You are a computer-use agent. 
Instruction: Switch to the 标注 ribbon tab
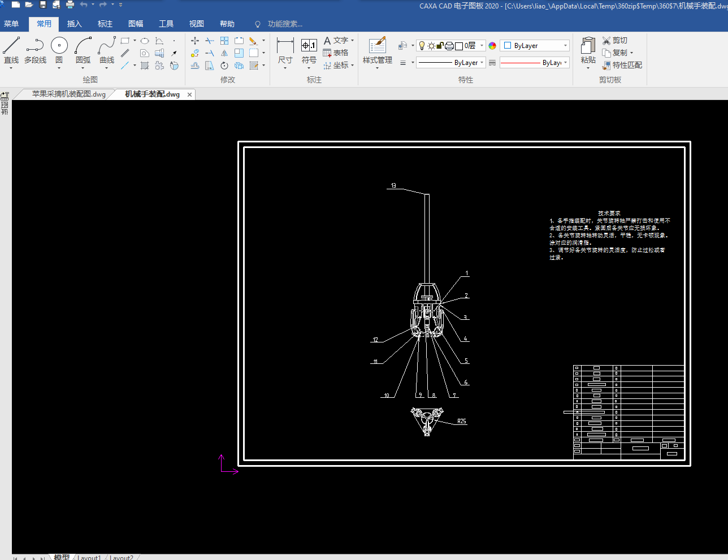(x=105, y=24)
